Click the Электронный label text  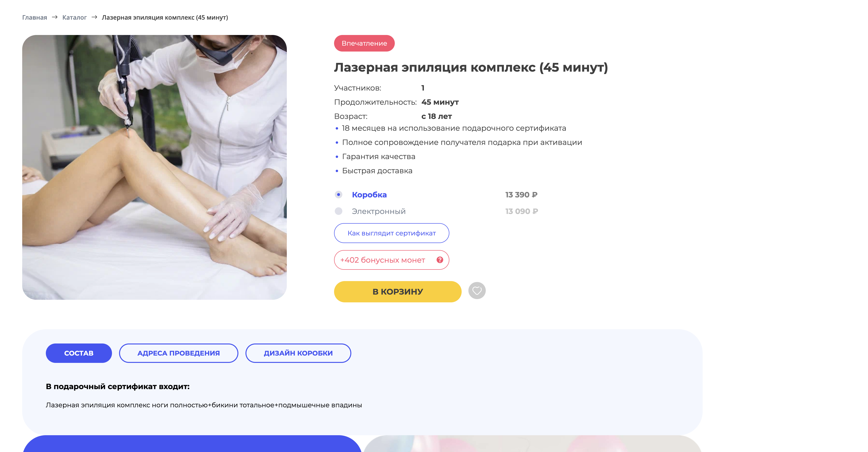379,211
